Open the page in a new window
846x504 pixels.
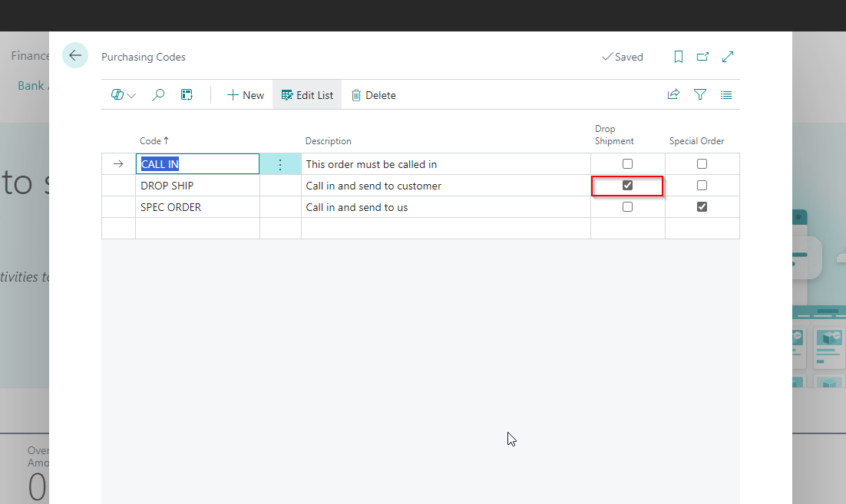pos(702,57)
